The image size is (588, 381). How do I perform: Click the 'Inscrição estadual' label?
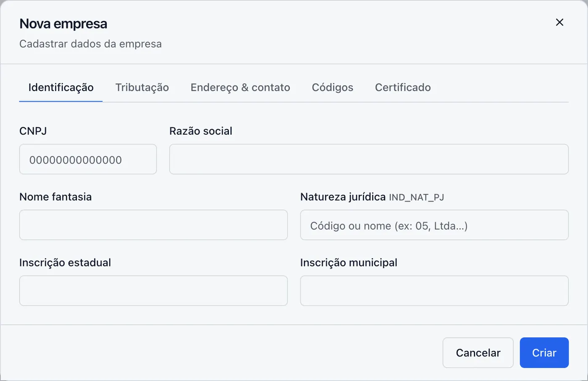point(65,263)
